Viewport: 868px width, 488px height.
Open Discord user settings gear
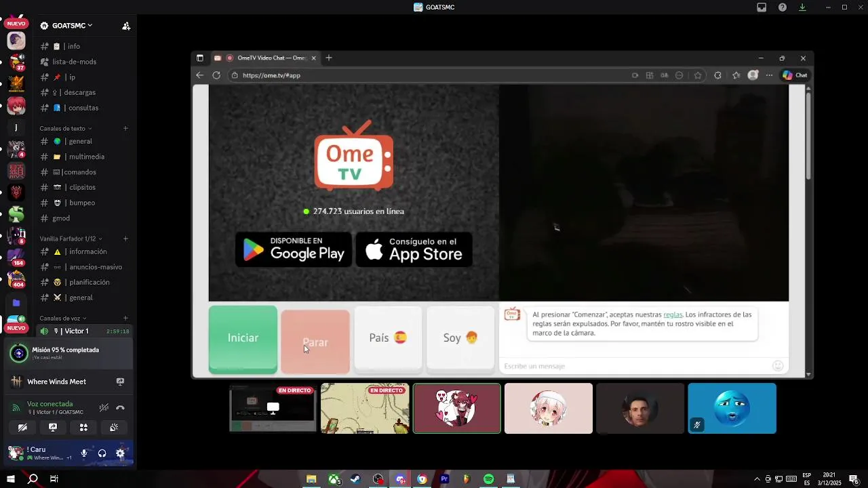(x=120, y=453)
